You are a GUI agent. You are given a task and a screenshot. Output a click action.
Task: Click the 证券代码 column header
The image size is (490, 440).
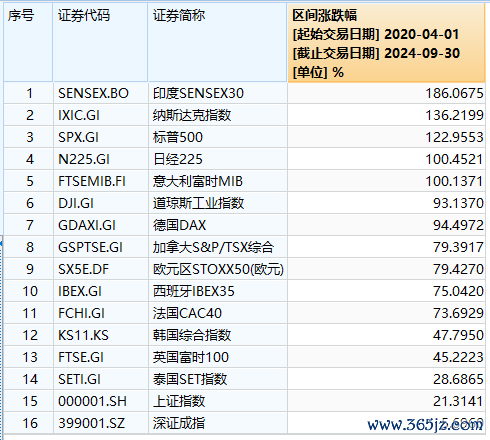pyautogui.click(x=100, y=42)
